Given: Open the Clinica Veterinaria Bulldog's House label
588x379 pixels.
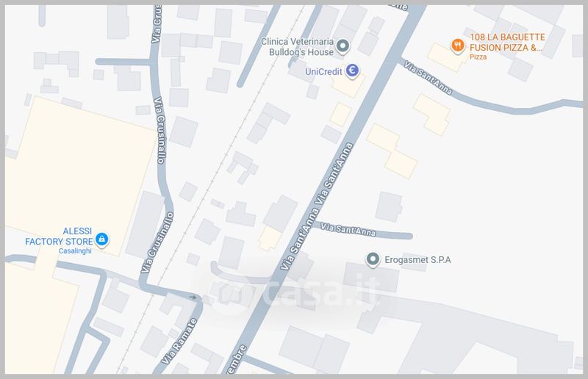Looking at the screenshot, I should point(297,47).
